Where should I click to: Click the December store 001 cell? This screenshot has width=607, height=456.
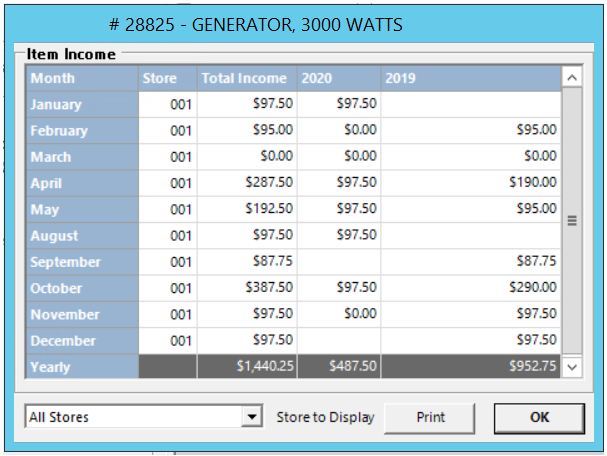coord(167,341)
